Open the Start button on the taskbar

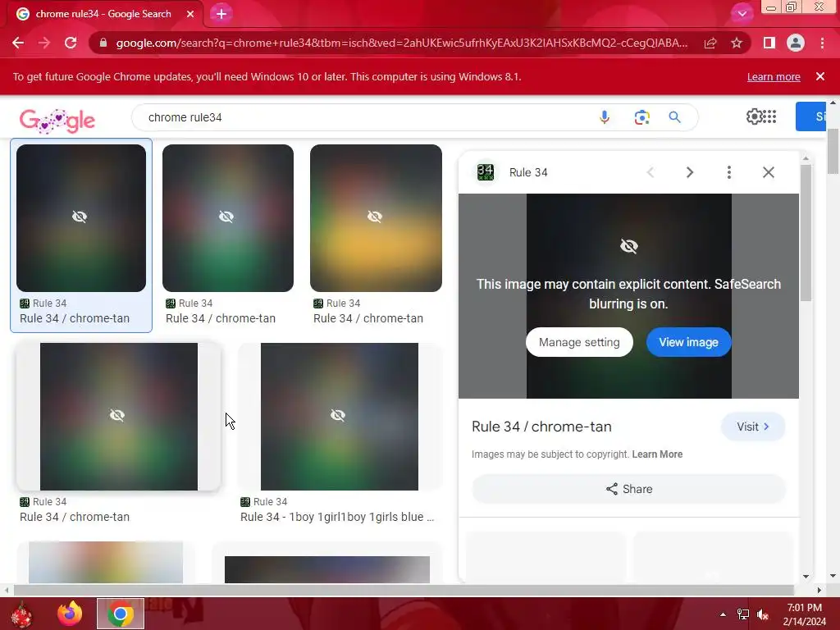pyautogui.click(x=21, y=614)
